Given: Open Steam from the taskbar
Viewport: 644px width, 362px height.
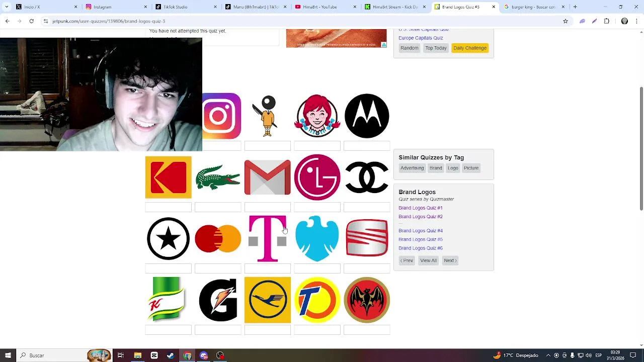Looking at the screenshot, I should [x=171, y=355].
